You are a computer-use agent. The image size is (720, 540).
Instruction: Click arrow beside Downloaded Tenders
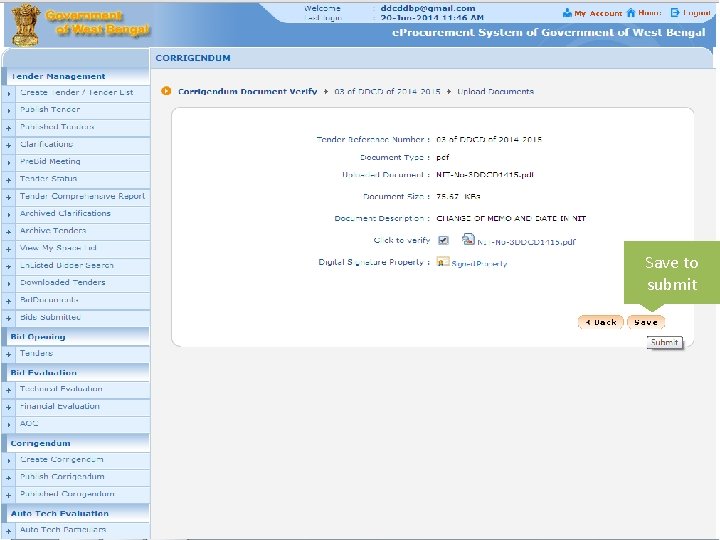point(9,284)
